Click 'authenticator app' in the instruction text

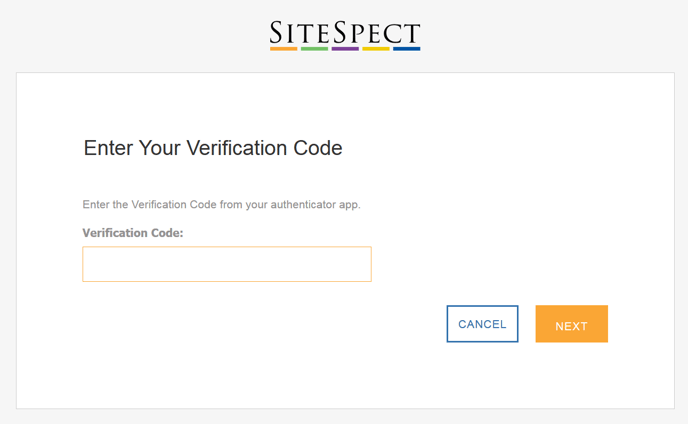[316, 204]
